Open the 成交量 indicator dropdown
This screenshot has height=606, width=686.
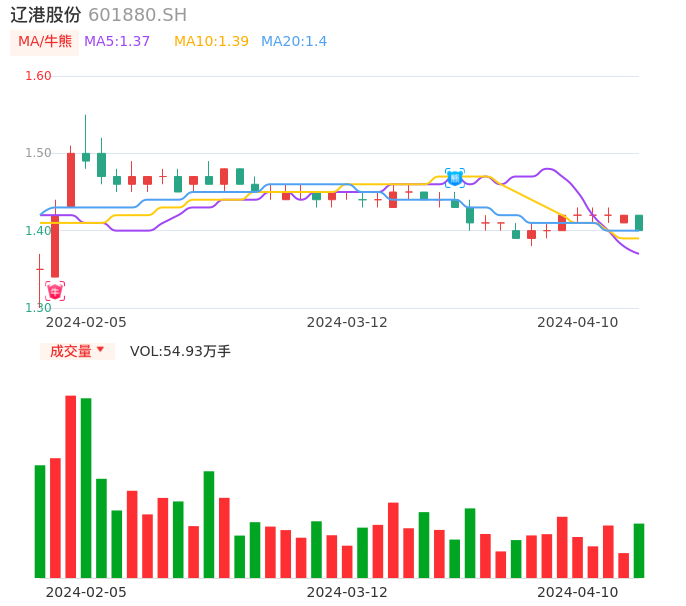(77, 351)
